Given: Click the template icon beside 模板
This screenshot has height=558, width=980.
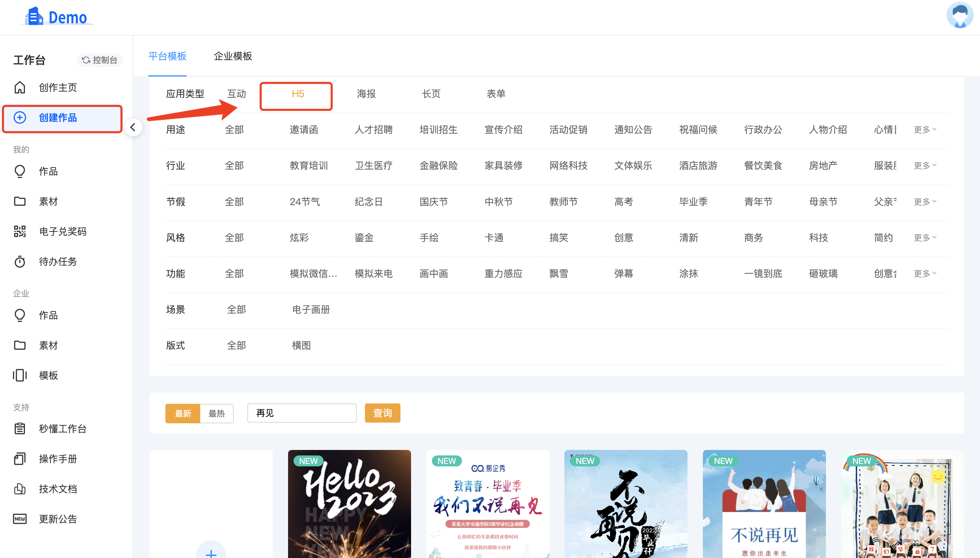Looking at the screenshot, I should pyautogui.click(x=20, y=375).
